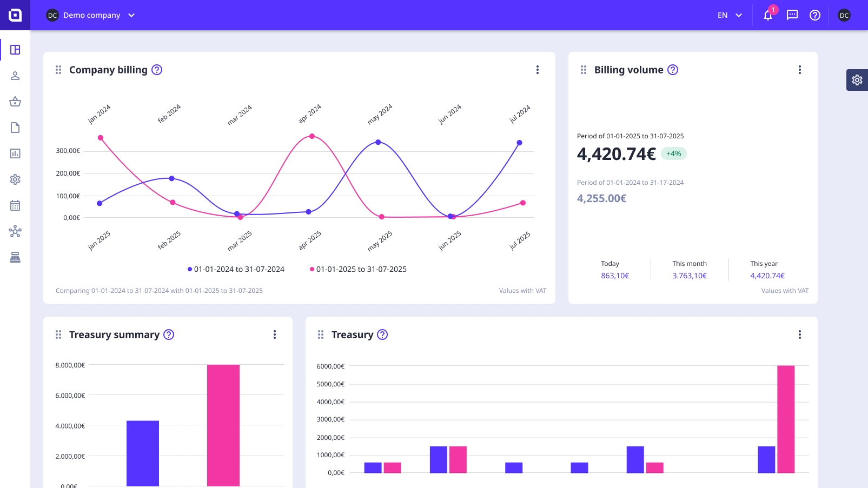Toggle the 01-01-2024 to 31-07-2024 series legend
868x488 pixels.
(236, 269)
